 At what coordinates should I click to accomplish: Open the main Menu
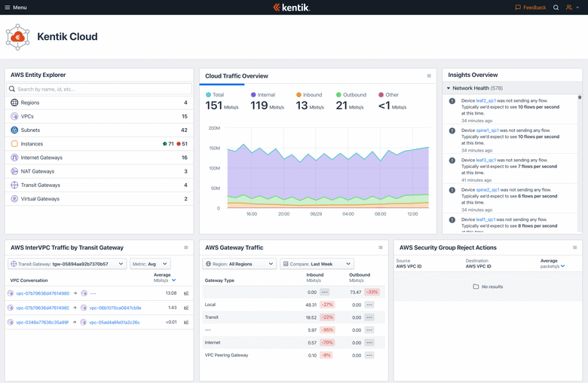coord(15,8)
